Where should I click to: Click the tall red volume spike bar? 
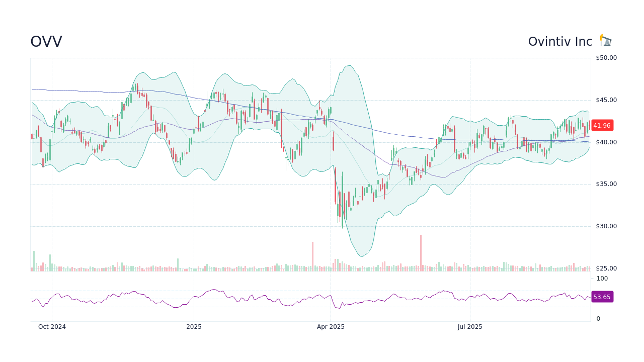coord(421,251)
